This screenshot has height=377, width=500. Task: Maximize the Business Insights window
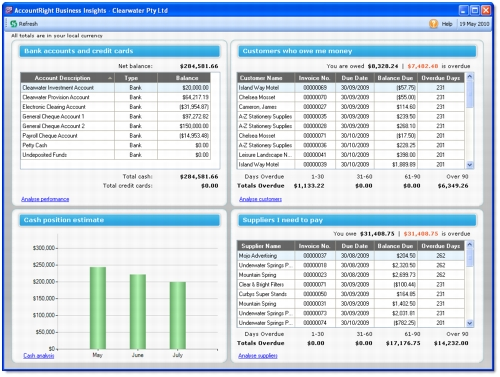[x=474, y=10]
